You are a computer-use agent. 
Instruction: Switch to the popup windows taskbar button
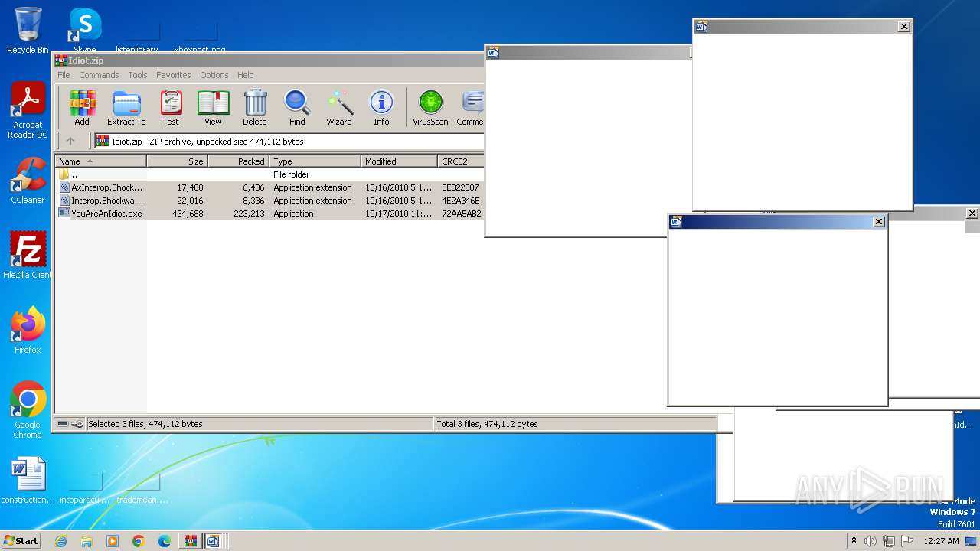215,541
